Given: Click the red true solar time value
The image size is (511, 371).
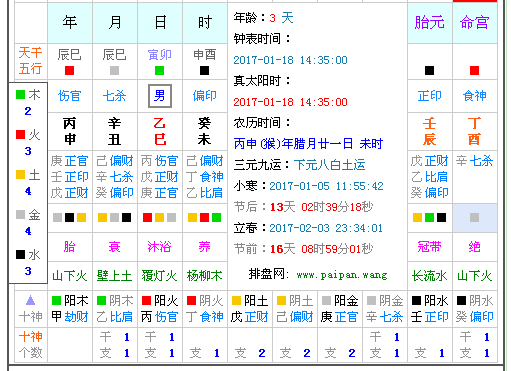Looking at the screenshot, I should (290, 102).
